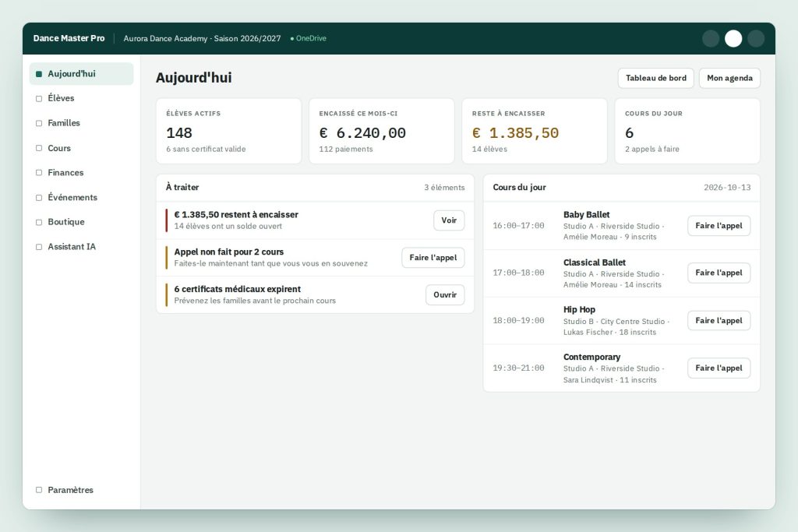798x532 pixels.
Task: Open the Reste à encaisser card
Action: point(535,131)
